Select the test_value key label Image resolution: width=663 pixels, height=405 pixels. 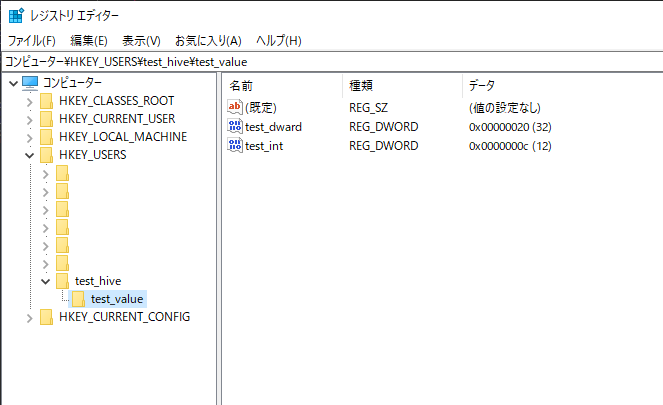(117, 299)
